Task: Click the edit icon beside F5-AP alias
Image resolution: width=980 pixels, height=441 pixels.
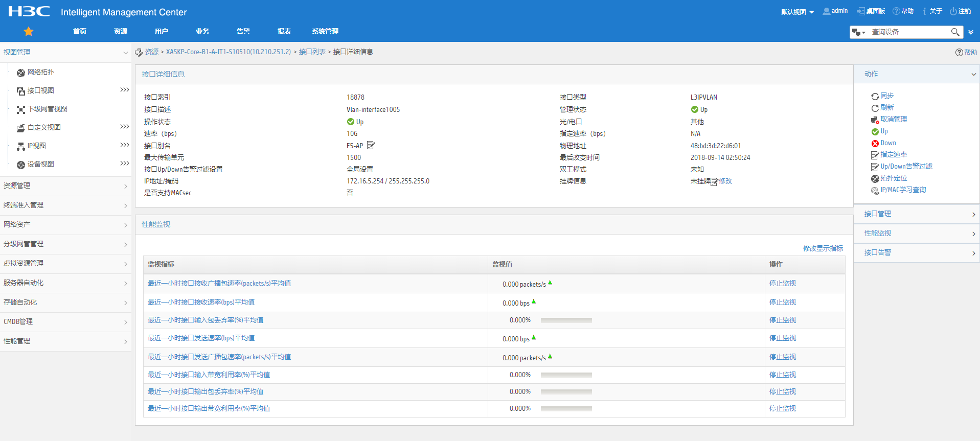Action: [x=371, y=146]
